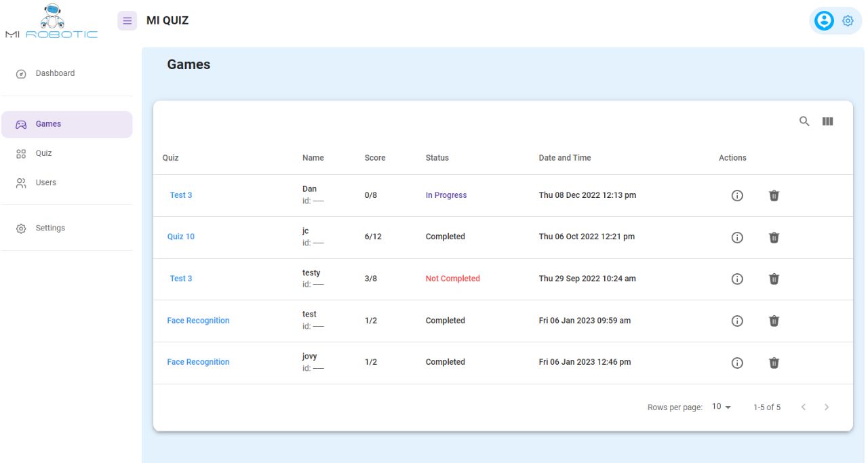868x463 pixels.
Task: Open Settings from the sidebar
Action: click(50, 228)
